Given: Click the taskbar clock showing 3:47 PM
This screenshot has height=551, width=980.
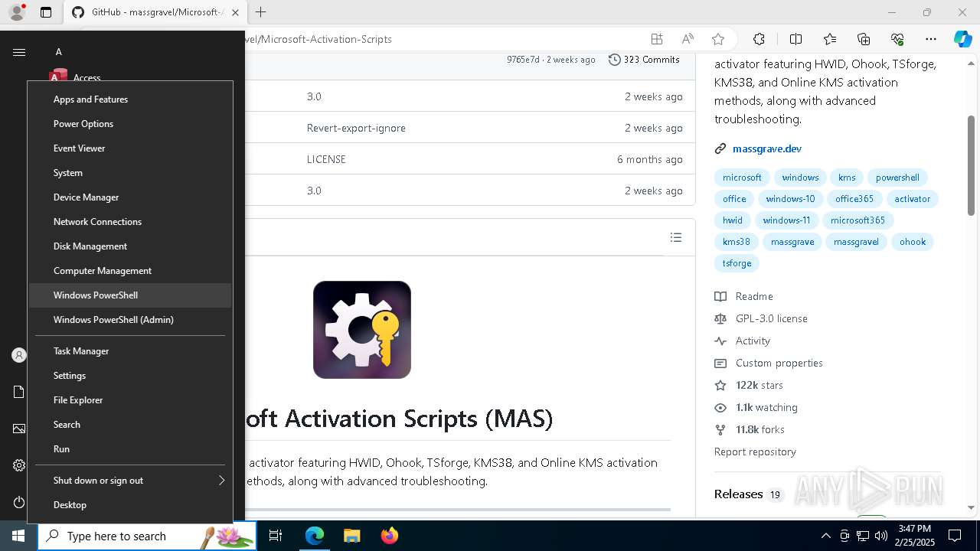Looking at the screenshot, I should click(915, 536).
